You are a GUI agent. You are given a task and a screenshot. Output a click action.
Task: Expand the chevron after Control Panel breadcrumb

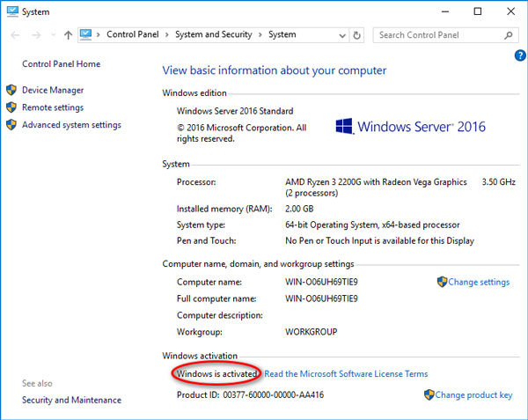[x=167, y=35]
